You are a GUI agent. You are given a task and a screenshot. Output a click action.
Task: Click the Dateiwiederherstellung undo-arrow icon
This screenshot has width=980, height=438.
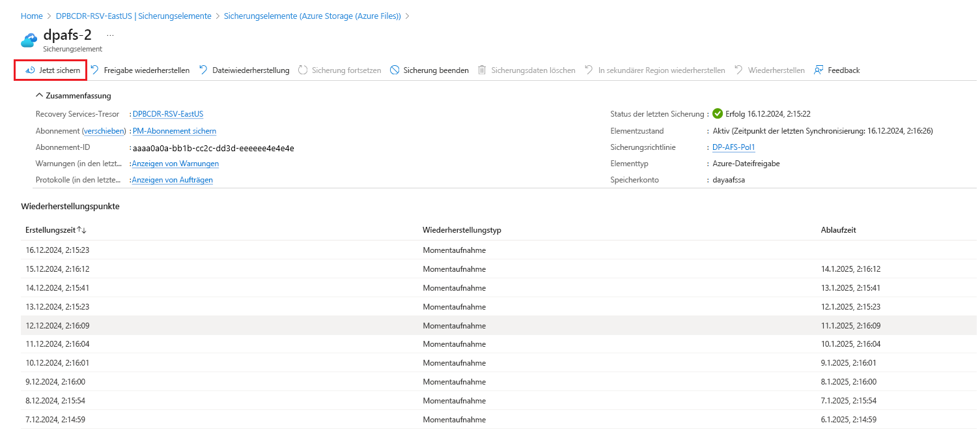(x=203, y=70)
